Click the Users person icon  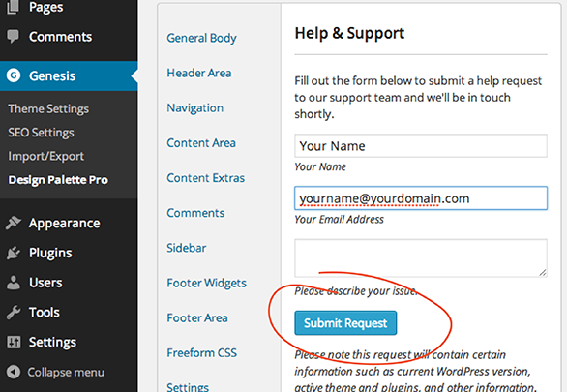14,283
